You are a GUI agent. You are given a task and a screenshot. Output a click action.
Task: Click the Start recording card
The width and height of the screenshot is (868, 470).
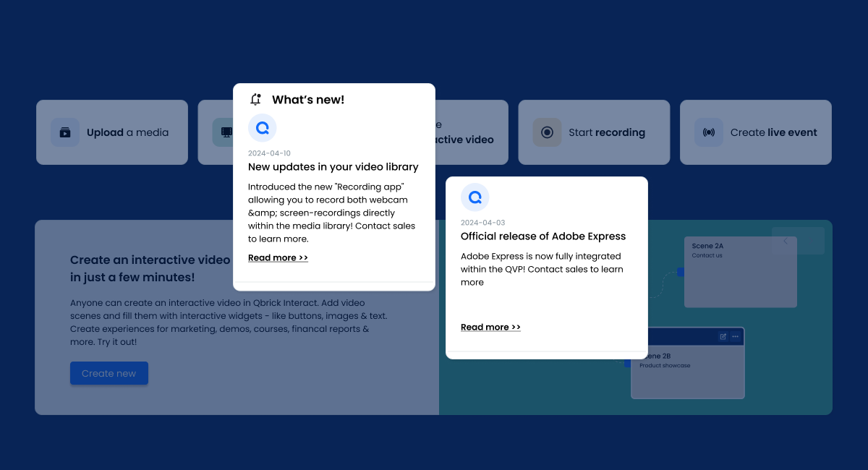pos(594,132)
